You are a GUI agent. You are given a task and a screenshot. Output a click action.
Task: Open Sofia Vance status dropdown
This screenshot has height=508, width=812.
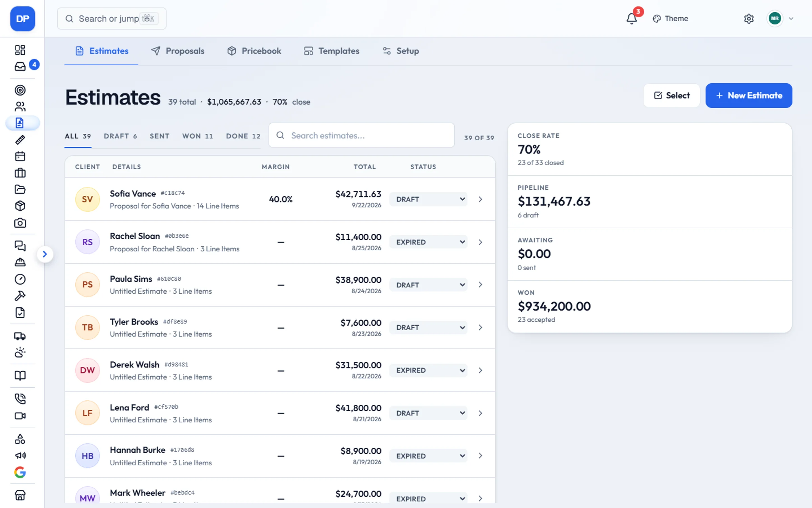pyautogui.click(x=428, y=199)
